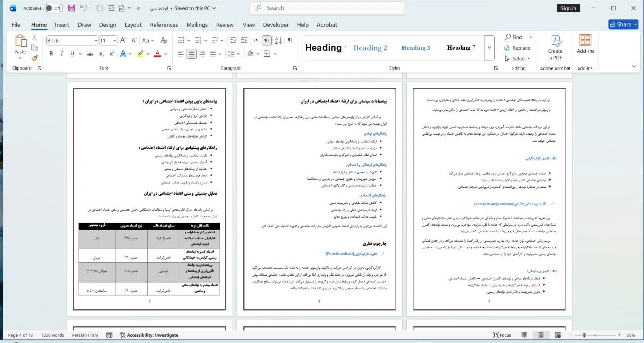
Task: Click the Replace button
Action: pos(517,48)
